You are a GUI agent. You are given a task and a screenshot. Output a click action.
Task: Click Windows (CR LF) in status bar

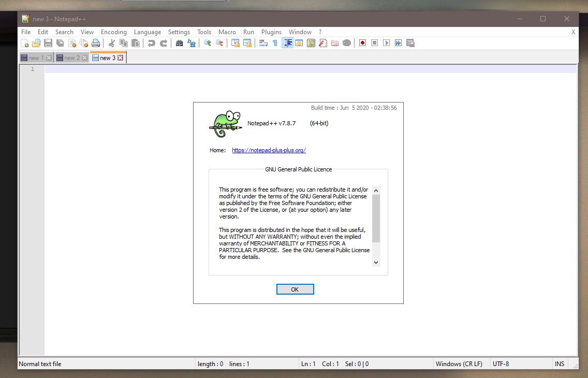coord(459,364)
